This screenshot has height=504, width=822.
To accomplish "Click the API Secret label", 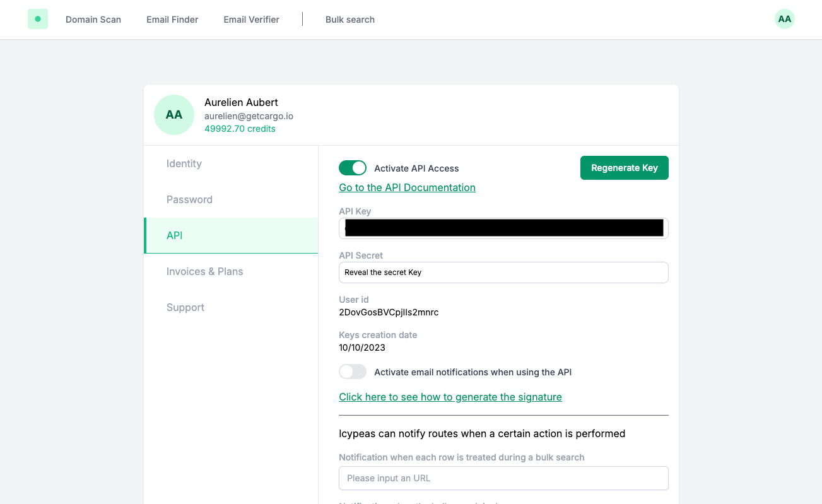I will pos(361,255).
